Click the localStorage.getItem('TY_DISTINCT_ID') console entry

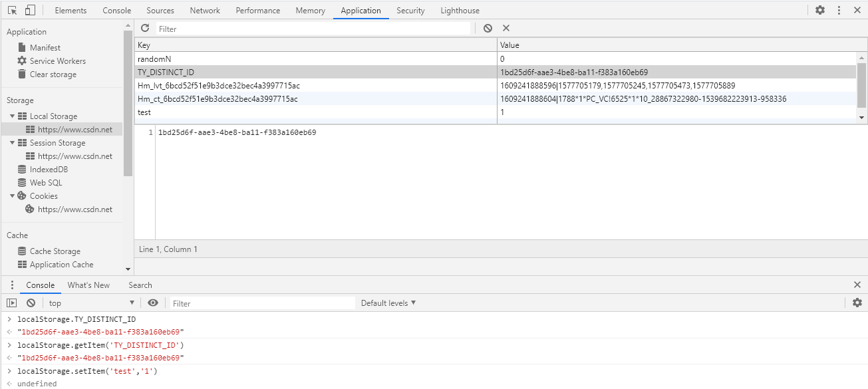(100, 345)
